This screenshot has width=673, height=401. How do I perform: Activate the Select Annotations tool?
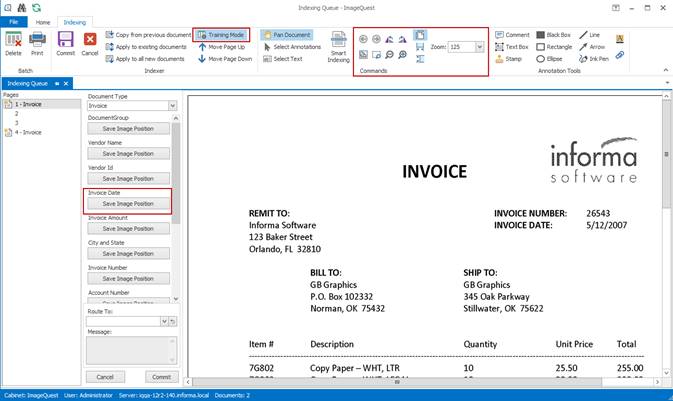point(292,47)
